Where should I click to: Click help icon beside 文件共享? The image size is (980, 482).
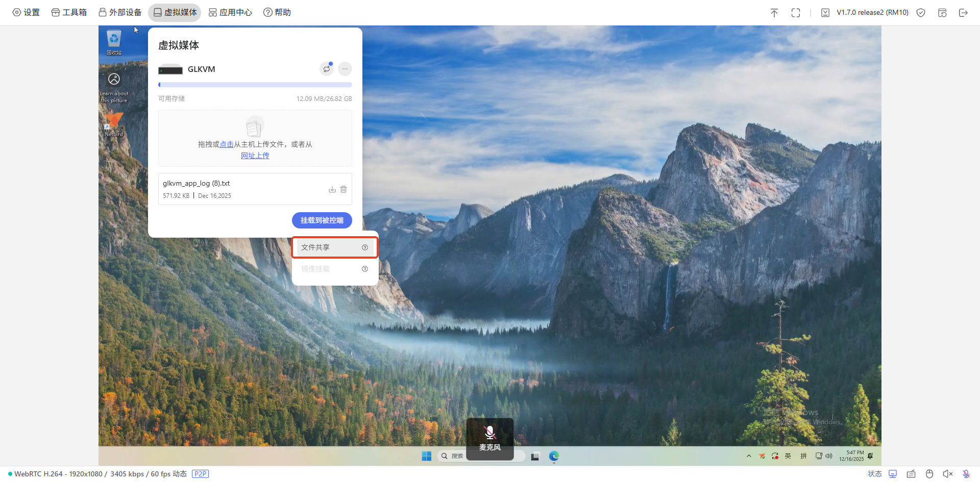pyautogui.click(x=365, y=247)
